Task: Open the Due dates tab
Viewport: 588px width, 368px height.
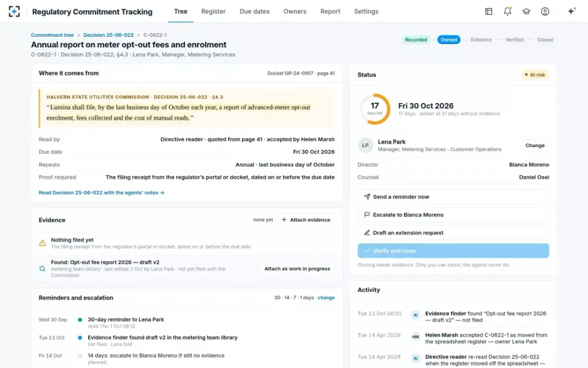Action: click(x=254, y=11)
